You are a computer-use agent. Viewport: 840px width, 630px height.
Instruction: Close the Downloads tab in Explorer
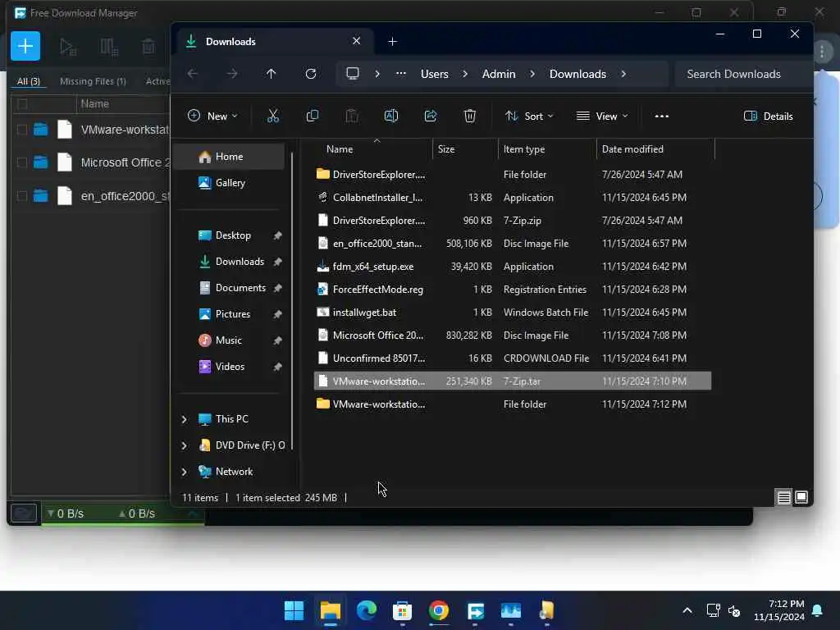356,41
